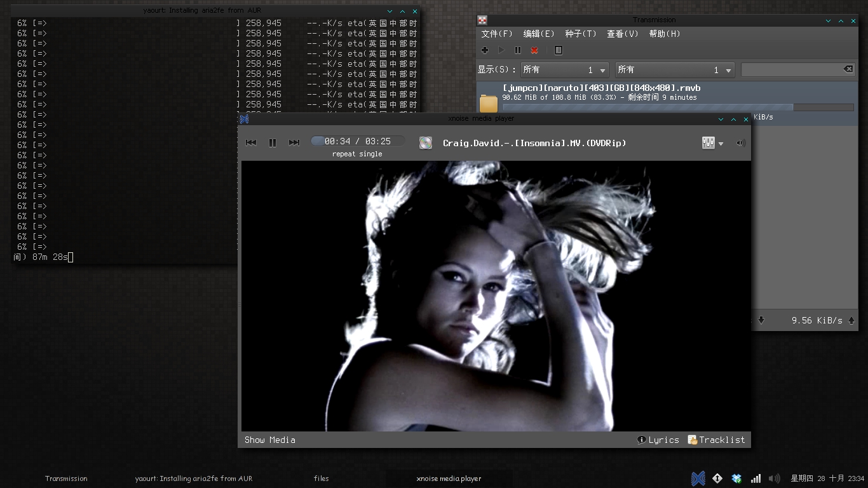
Task: Click the torrent download progress bar
Action: click(x=678, y=107)
